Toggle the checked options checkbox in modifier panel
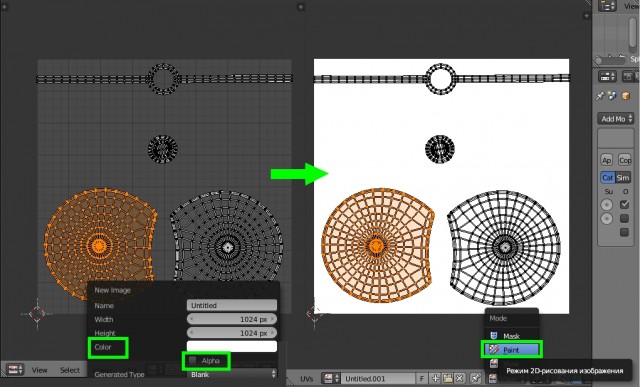640x387 pixels. [624, 204]
